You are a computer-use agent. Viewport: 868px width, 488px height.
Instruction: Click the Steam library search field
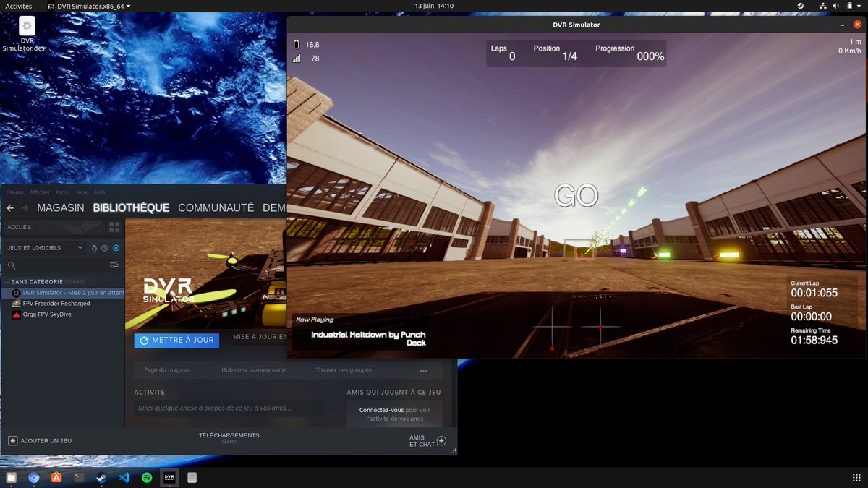point(61,265)
